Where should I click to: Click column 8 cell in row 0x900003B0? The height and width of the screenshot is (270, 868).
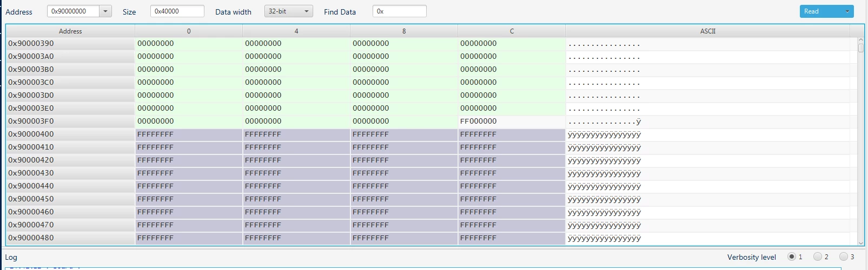404,70
